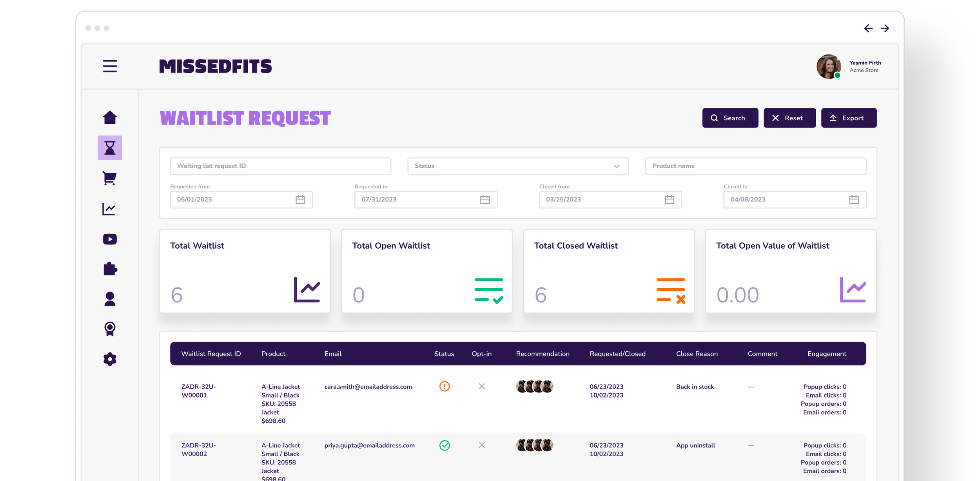Open the award ribbon sidebar icon

(110, 329)
